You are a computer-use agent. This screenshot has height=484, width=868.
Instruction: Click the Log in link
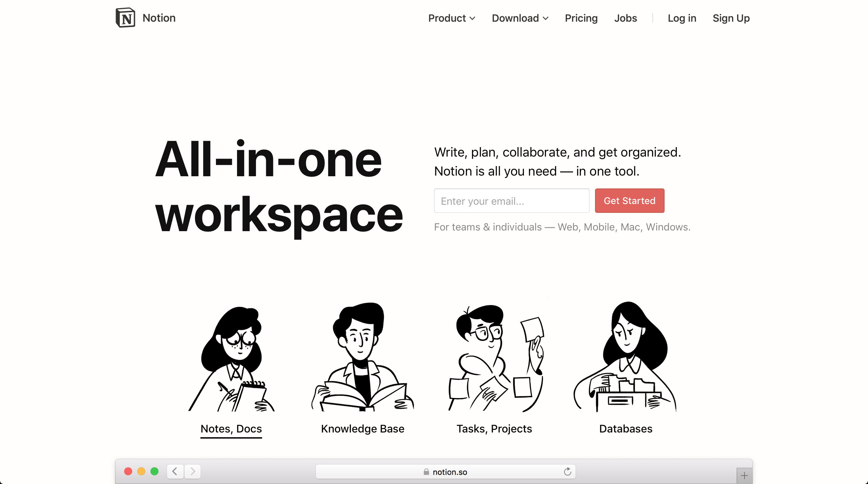click(x=682, y=18)
